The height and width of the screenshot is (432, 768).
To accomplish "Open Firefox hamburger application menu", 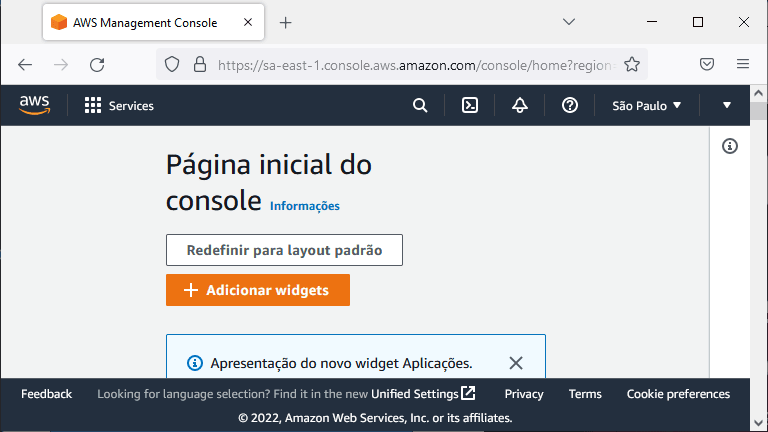I will (743, 64).
